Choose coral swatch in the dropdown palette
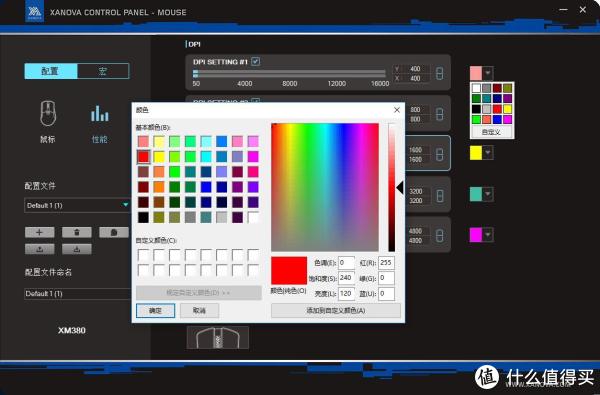 coord(486,119)
